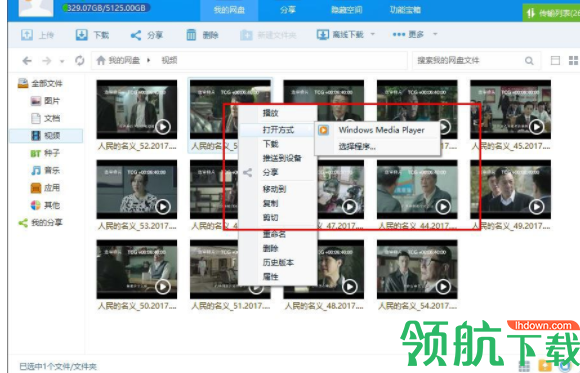
Task: Click the Share (分享) toolbar icon
Action: click(136, 35)
